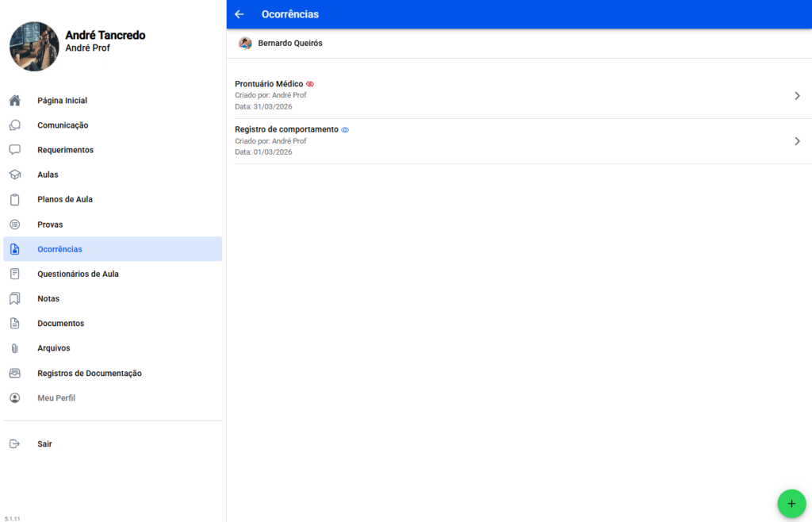
Task: Click the Sair logout icon
Action: [14, 444]
